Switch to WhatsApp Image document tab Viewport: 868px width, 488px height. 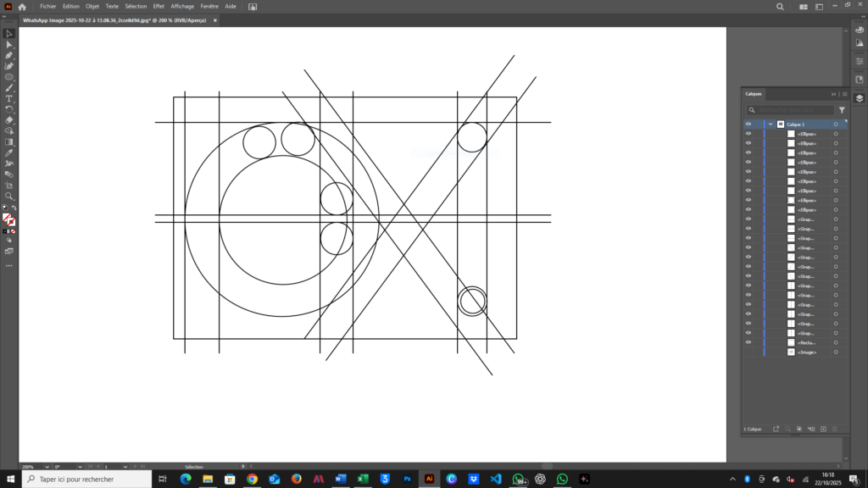click(114, 20)
